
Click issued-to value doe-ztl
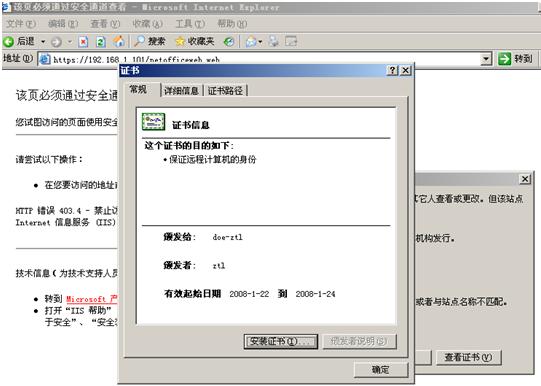227,237
